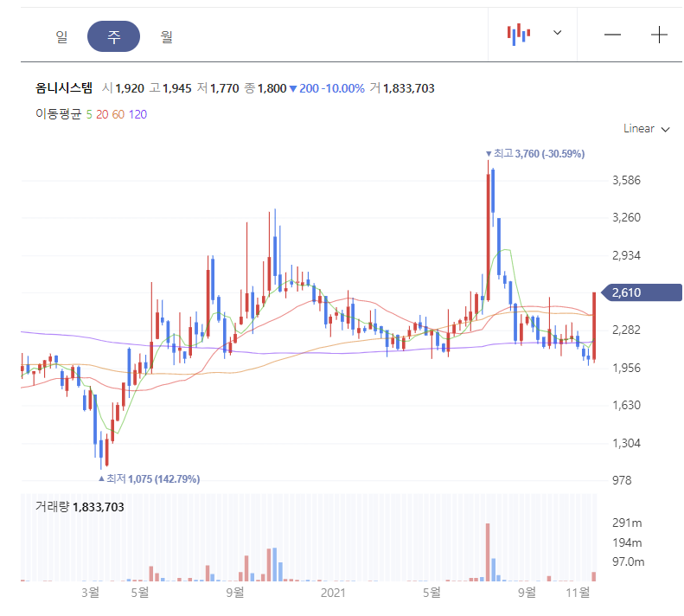Click the 120 moving average value
The width and height of the screenshot is (684, 616).
[137, 114]
